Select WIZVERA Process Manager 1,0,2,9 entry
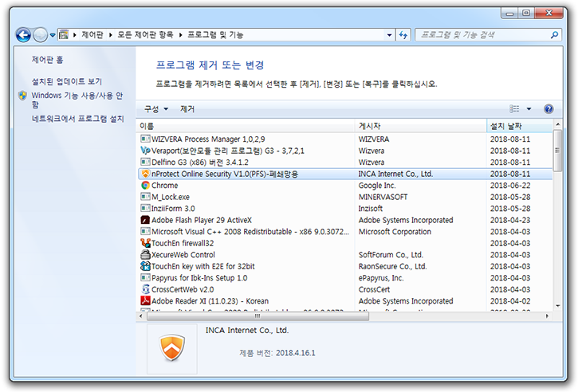 (208, 139)
